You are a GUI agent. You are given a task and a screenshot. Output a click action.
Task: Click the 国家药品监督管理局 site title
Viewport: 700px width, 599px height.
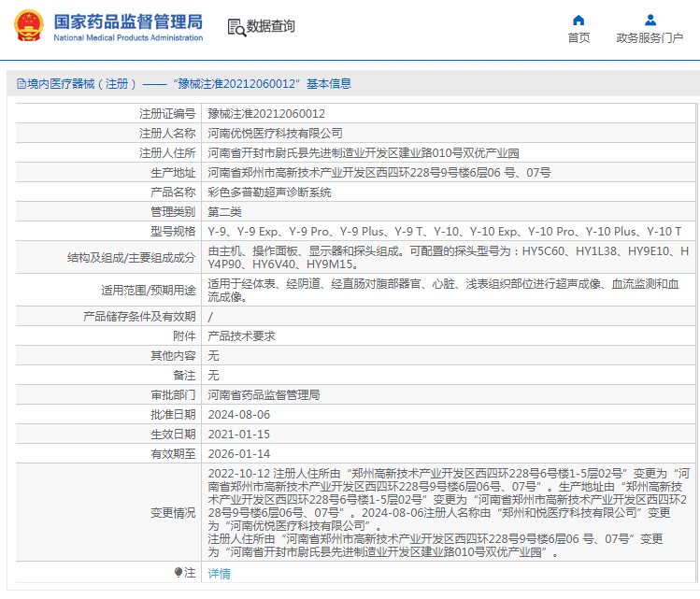click(127, 21)
